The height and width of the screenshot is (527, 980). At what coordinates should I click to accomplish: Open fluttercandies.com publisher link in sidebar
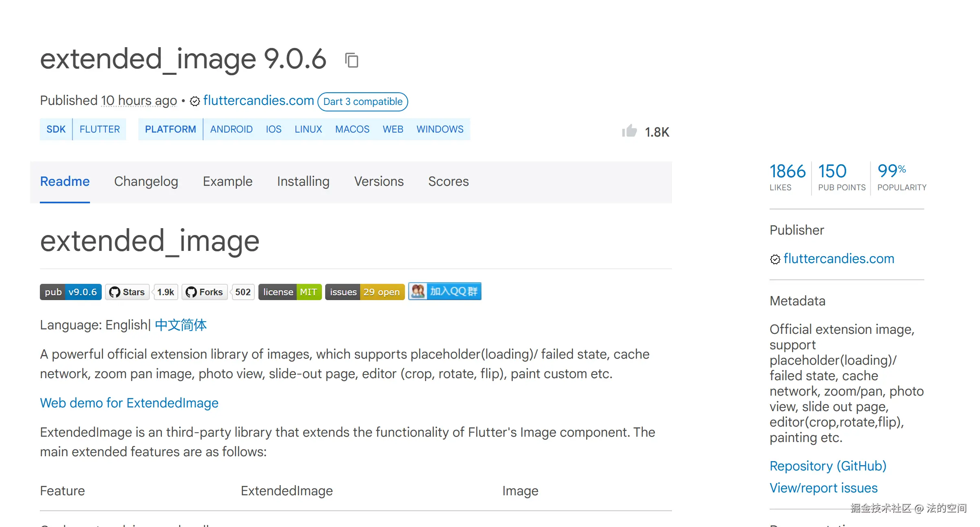click(x=839, y=259)
